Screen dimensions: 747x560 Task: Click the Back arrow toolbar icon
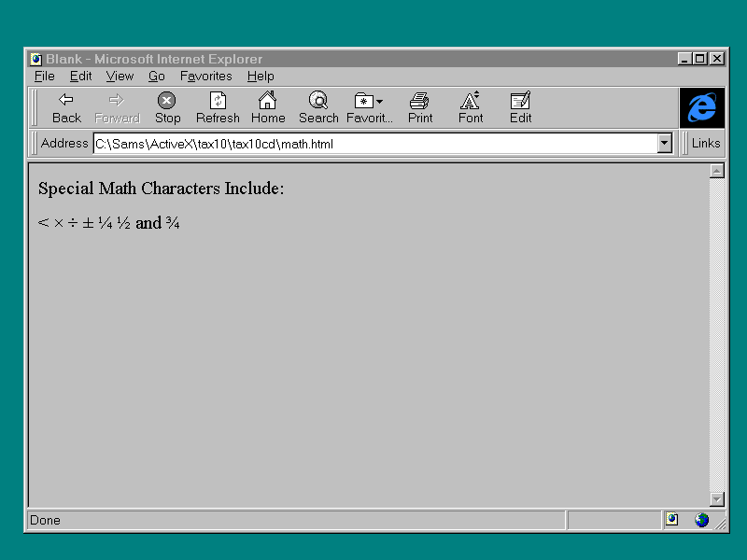pos(66,101)
